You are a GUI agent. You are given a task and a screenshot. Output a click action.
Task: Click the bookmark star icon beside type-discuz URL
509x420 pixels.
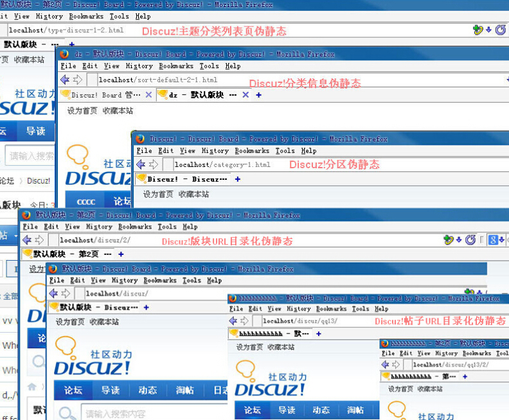pyautogui.click(x=478, y=30)
